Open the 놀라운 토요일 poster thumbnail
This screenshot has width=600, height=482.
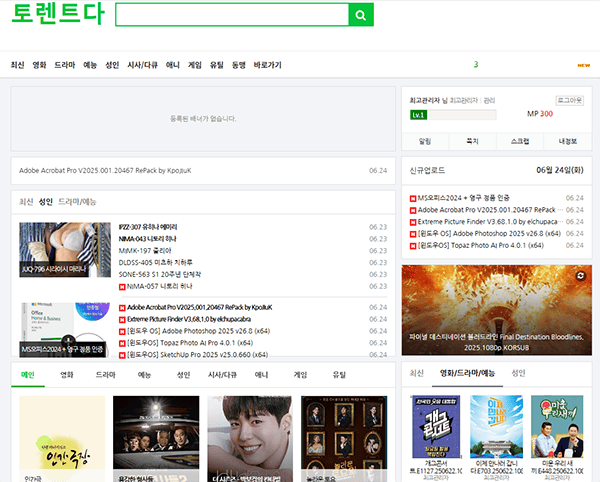tap(344, 439)
